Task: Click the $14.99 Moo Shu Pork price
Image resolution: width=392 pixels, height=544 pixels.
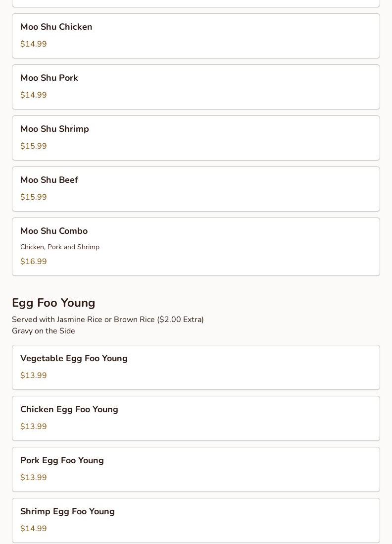Action: [34, 95]
